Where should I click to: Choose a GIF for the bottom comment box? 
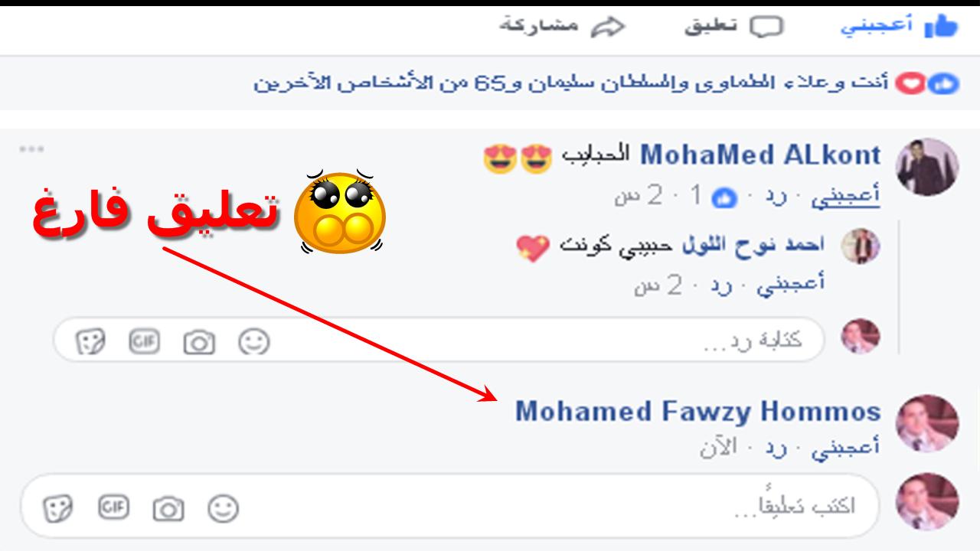coord(113,507)
